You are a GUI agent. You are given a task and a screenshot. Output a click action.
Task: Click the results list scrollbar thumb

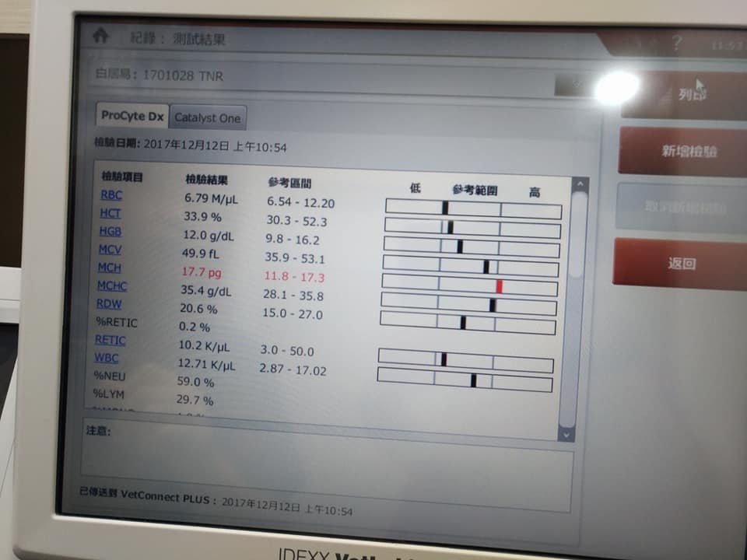pos(577,233)
